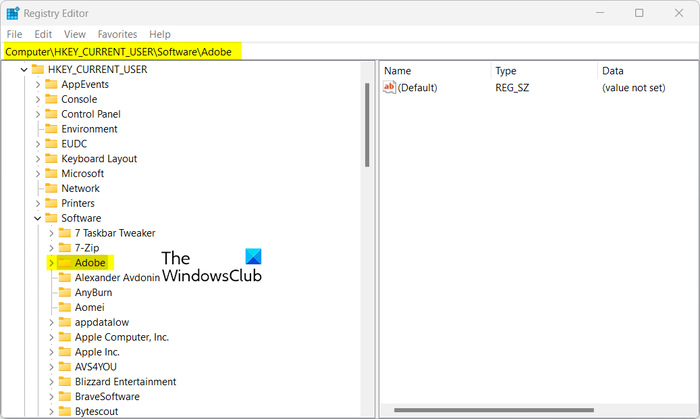Image resolution: width=700 pixels, height=419 pixels.
Task: Click the Registry Editor app icon
Action: [x=12, y=13]
